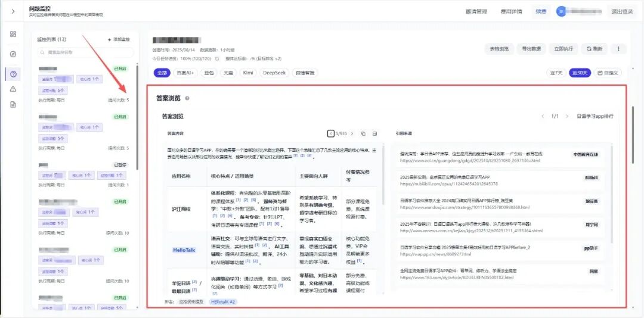The width and height of the screenshot is (644, 318).
Task: Click the 表格浏览 button
Action: click(x=499, y=49)
